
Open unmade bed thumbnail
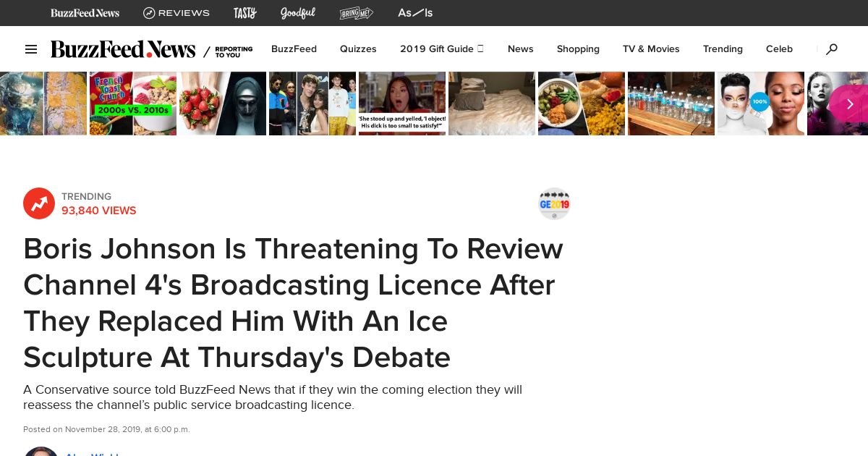coord(492,104)
